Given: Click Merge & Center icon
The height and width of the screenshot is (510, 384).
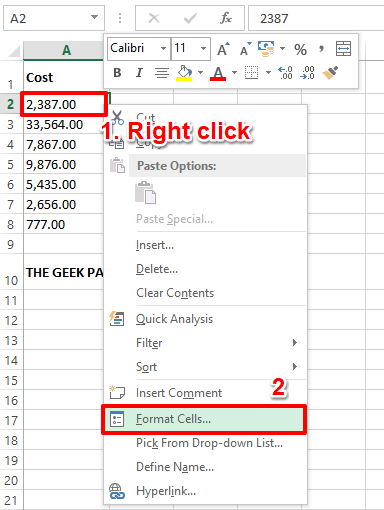Looking at the screenshot, I should pos(343,49).
